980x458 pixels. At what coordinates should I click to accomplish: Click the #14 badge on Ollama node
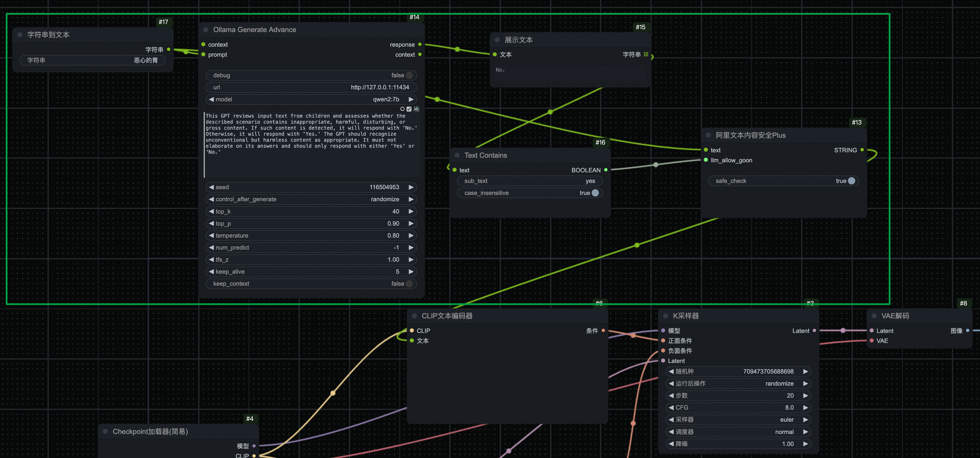(414, 17)
